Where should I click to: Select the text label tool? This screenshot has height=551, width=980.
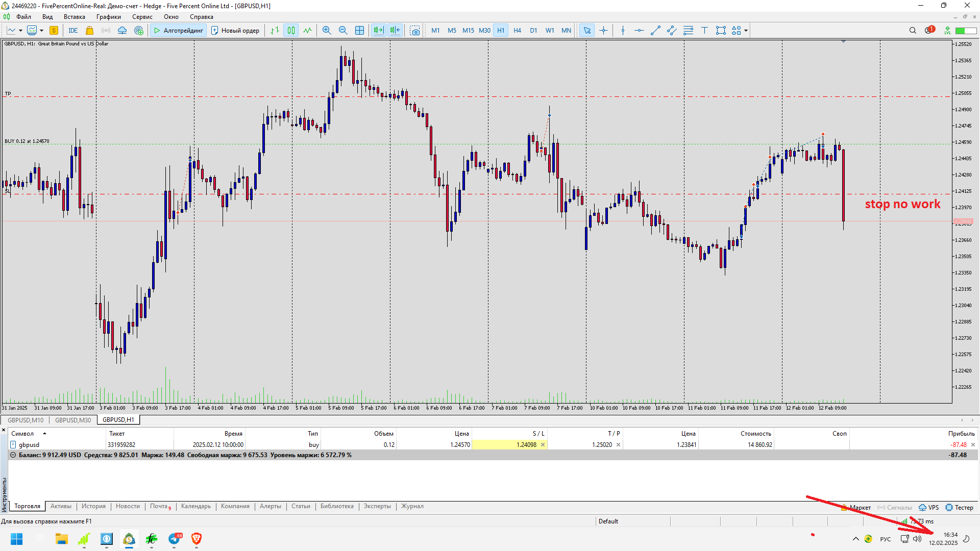tap(704, 31)
